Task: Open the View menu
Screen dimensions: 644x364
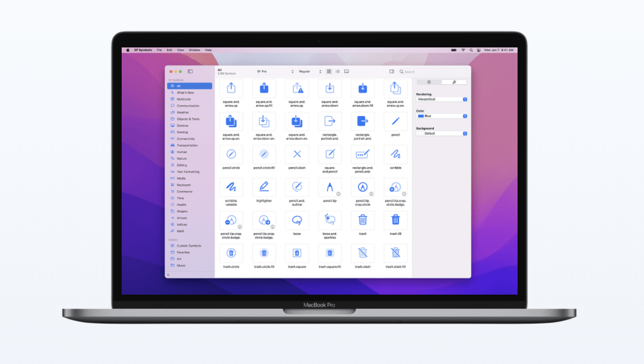Action: click(x=180, y=50)
